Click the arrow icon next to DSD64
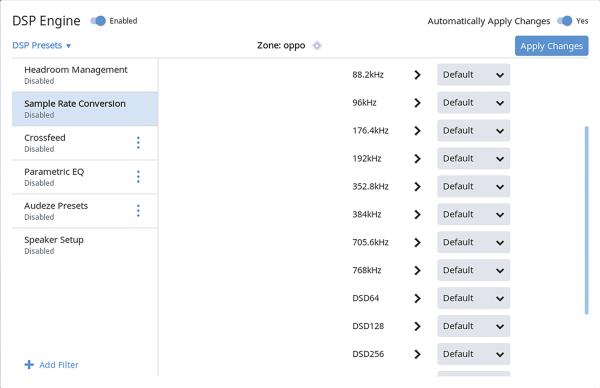600x388 pixels. pos(417,298)
